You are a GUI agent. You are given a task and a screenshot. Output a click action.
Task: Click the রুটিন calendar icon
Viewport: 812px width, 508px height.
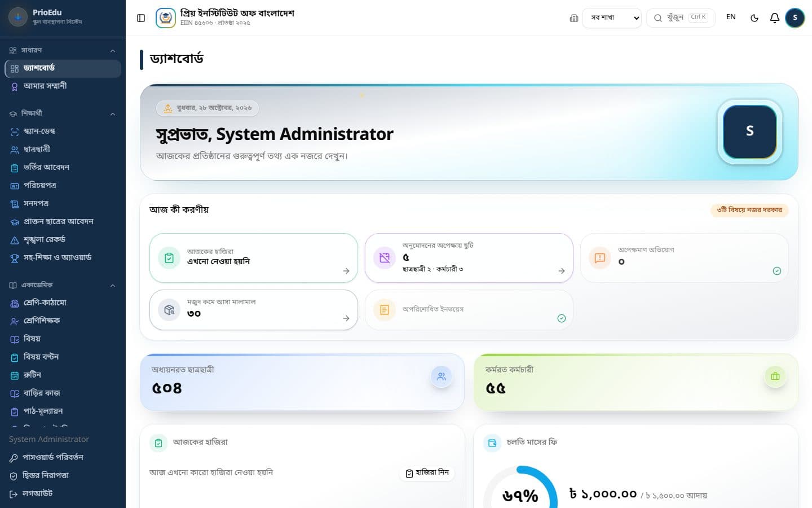click(15, 375)
